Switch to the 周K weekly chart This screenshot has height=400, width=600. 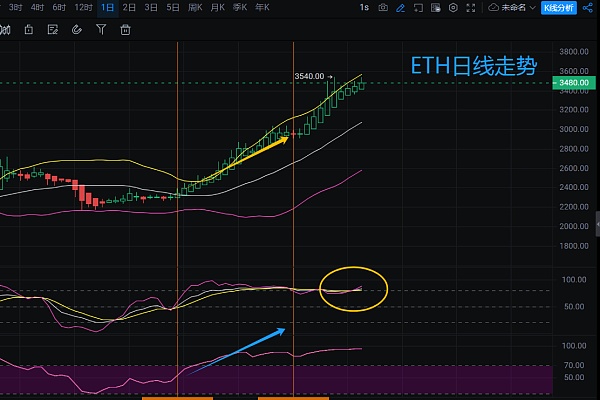[195, 8]
